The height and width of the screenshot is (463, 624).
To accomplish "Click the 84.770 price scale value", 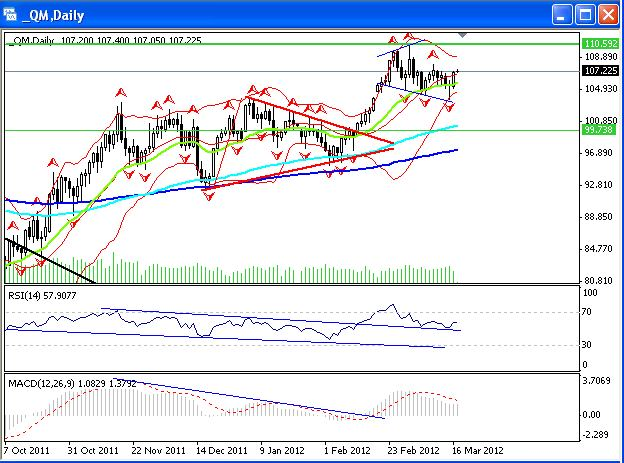I will point(598,249).
